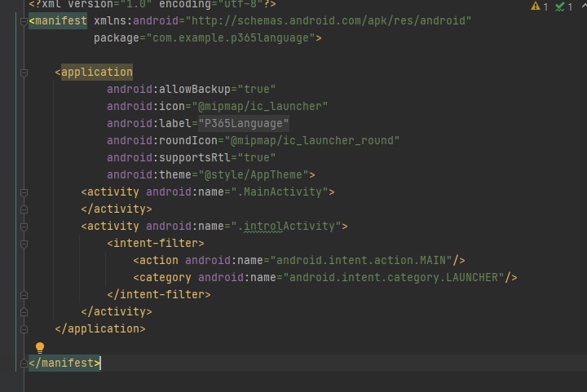This screenshot has width=587, height=392.
Task: Click fold marker at first closing activity tag
Action: [24, 209]
